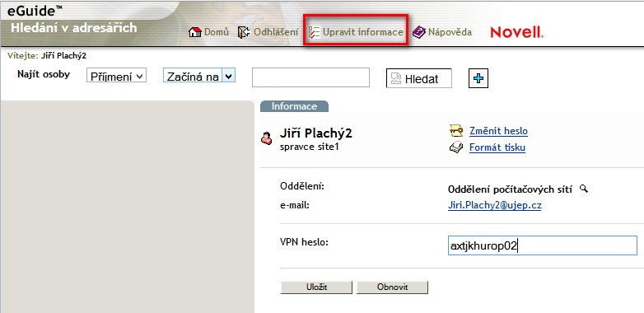This screenshot has width=644, height=313.
Task: Click the Odhlášení door icon
Action: [x=244, y=32]
